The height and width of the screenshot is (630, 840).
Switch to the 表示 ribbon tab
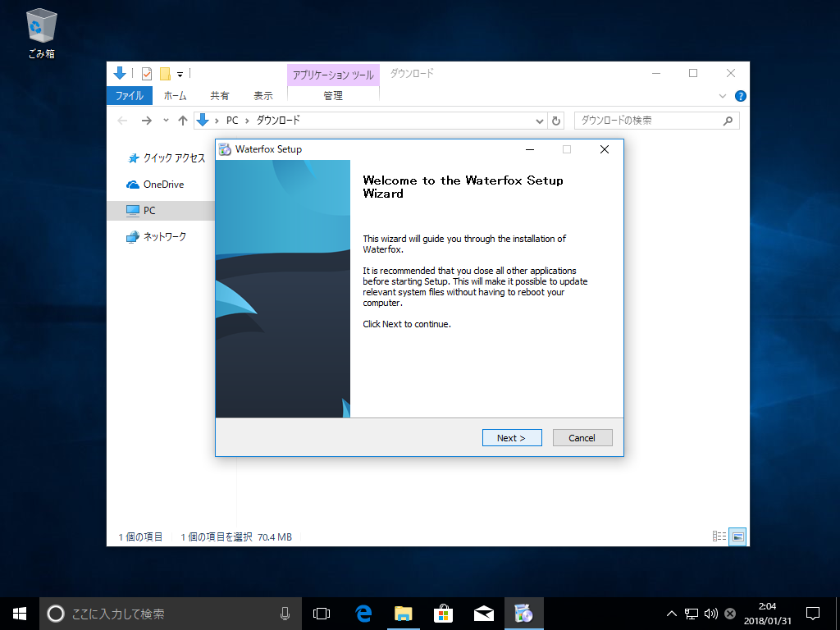click(x=263, y=96)
